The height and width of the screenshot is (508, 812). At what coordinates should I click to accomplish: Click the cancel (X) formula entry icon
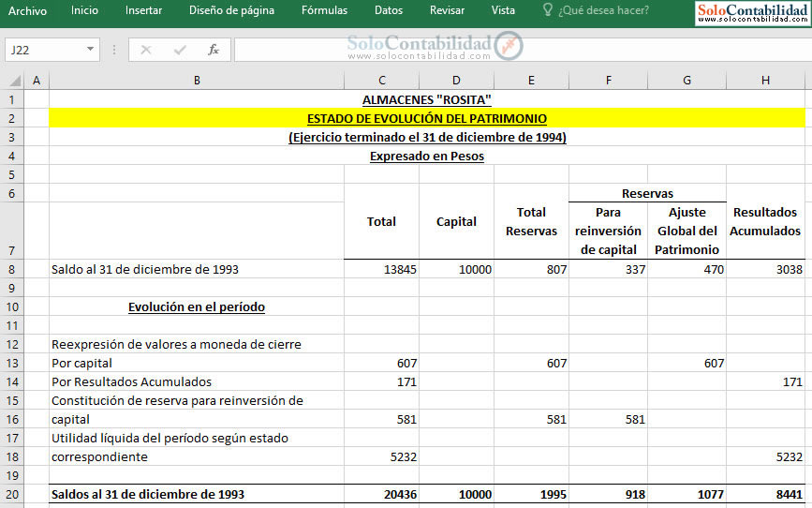coord(146,50)
